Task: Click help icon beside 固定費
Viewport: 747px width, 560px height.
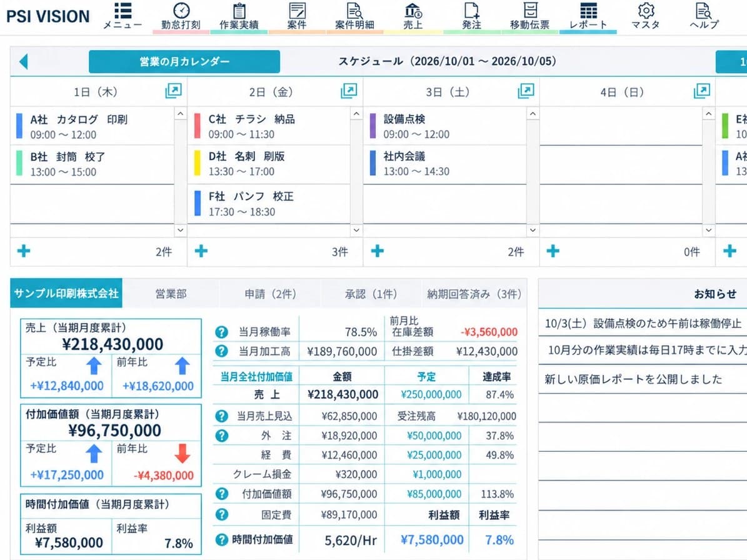Action: [221, 514]
